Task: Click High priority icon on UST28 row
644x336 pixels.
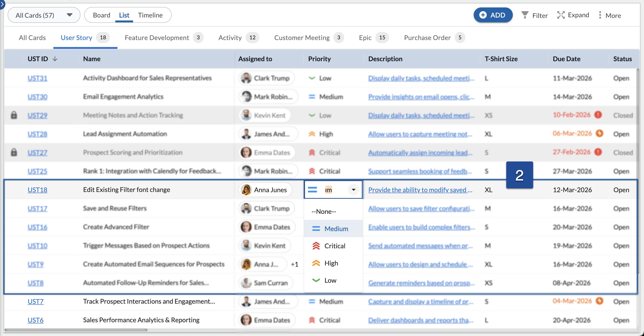Action: [x=312, y=134]
